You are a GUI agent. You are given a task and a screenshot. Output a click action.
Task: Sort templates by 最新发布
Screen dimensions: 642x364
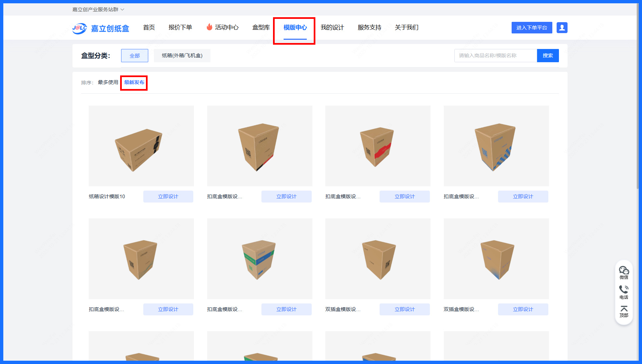[134, 82]
